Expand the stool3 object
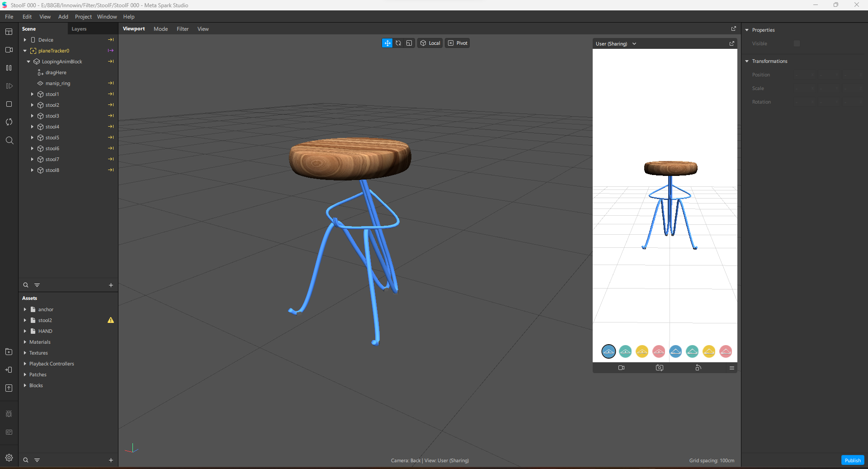 point(32,116)
